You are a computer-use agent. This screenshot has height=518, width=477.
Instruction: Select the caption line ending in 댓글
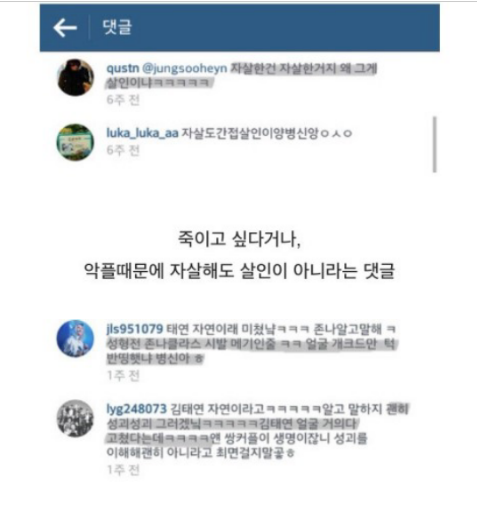coord(239,270)
